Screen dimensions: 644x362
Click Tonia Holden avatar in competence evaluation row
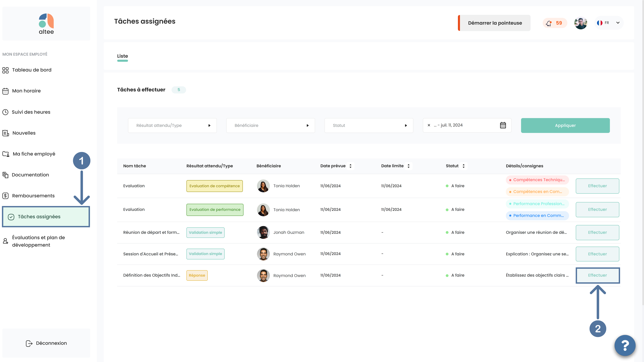pyautogui.click(x=263, y=186)
